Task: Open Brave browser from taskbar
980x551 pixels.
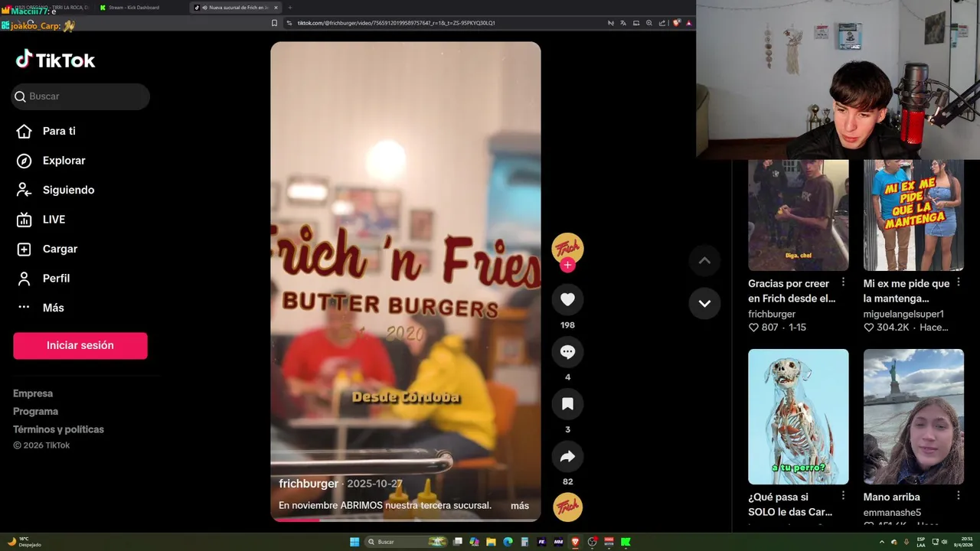Action: [575, 542]
